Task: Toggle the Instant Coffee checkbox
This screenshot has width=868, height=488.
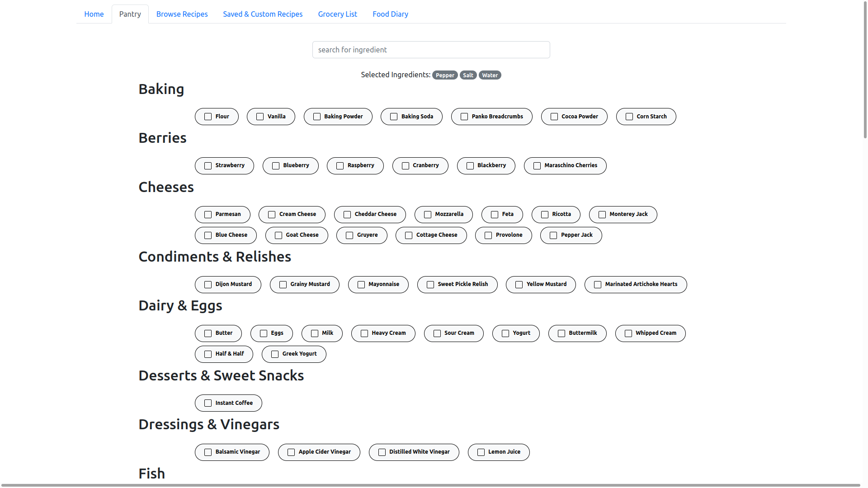Action: coord(208,403)
